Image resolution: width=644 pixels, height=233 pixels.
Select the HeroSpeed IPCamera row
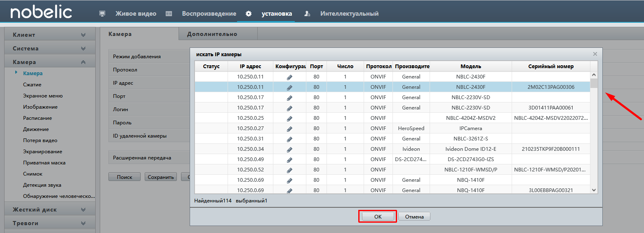click(x=393, y=128)
